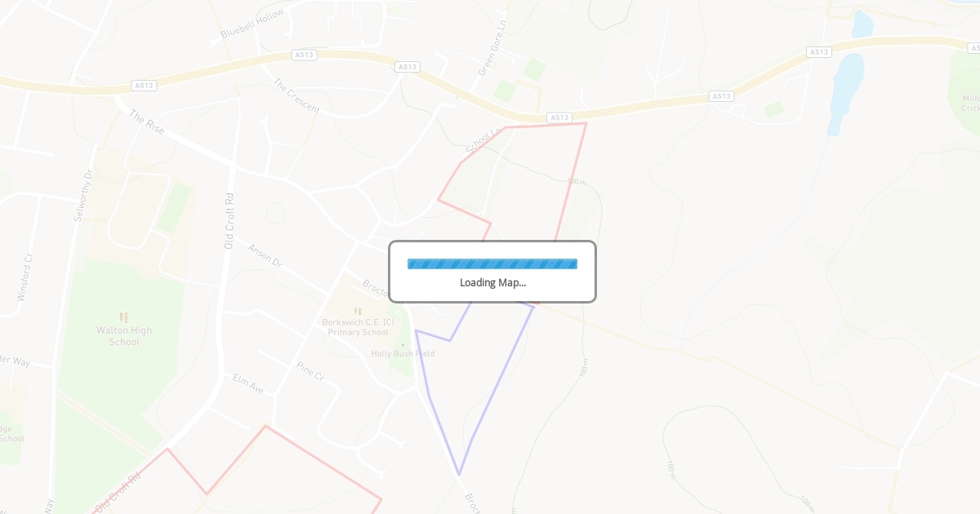Click the A513 shield left of the lake
Image resolution: width=980 pixels, height=514 pixels.
(819, 51)
